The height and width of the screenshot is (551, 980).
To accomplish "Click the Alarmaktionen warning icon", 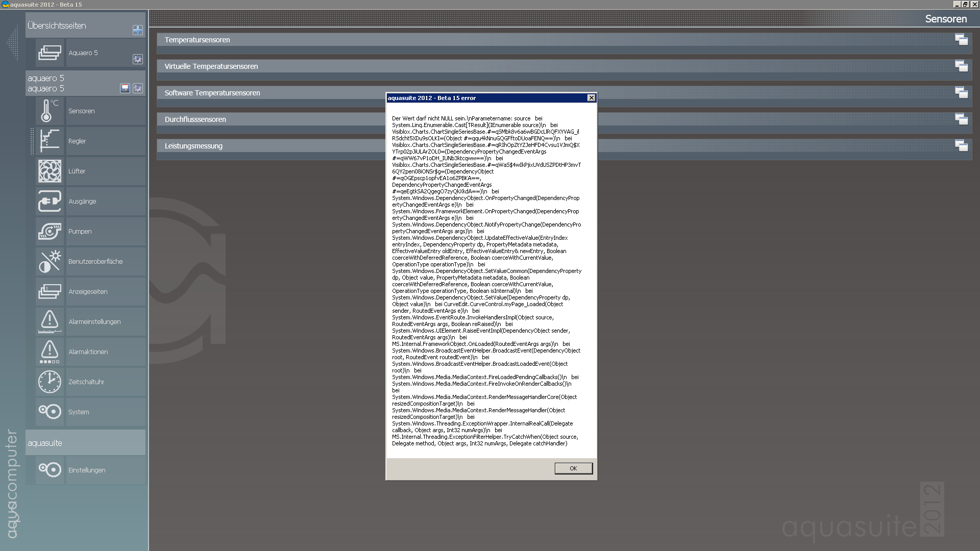I will coord(50,352).
